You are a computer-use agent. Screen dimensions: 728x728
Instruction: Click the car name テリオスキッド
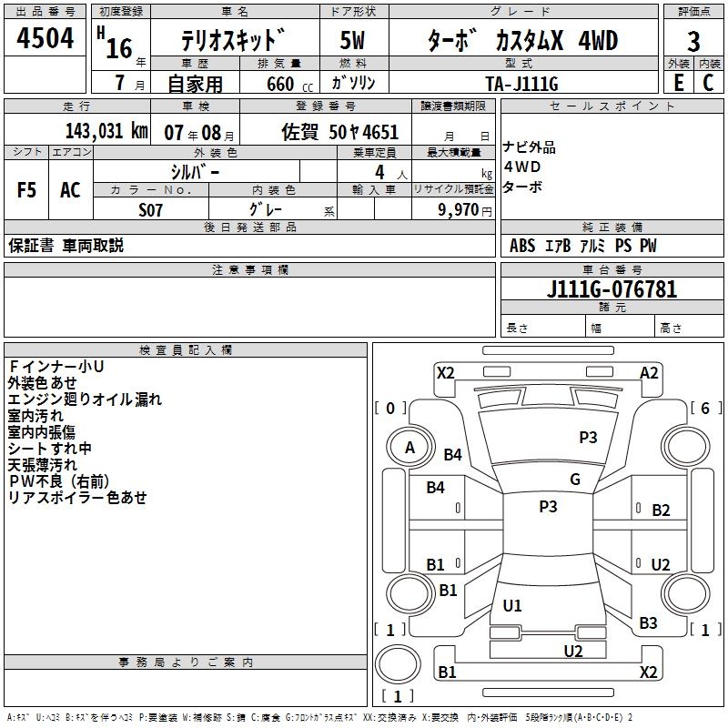point(232,40)
